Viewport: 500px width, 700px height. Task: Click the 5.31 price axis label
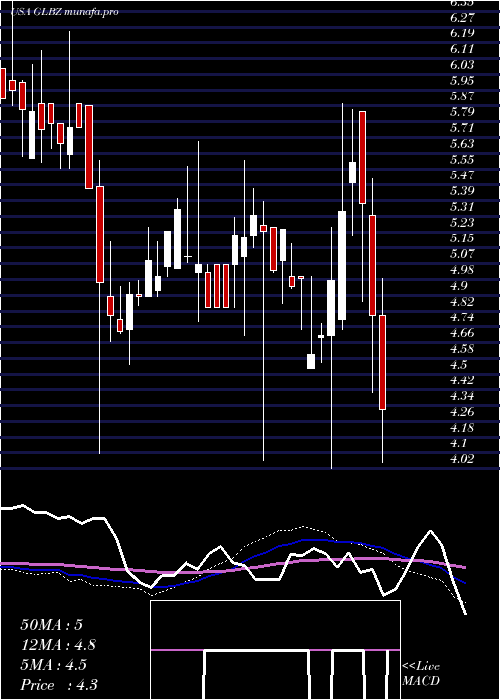462,207
